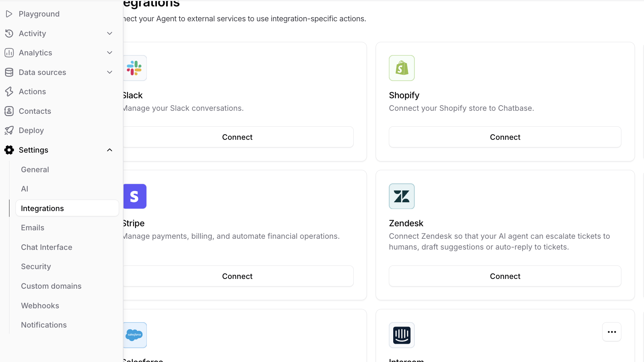Click the Shopify logo icon
644x362 pixels.
(401, 68)
